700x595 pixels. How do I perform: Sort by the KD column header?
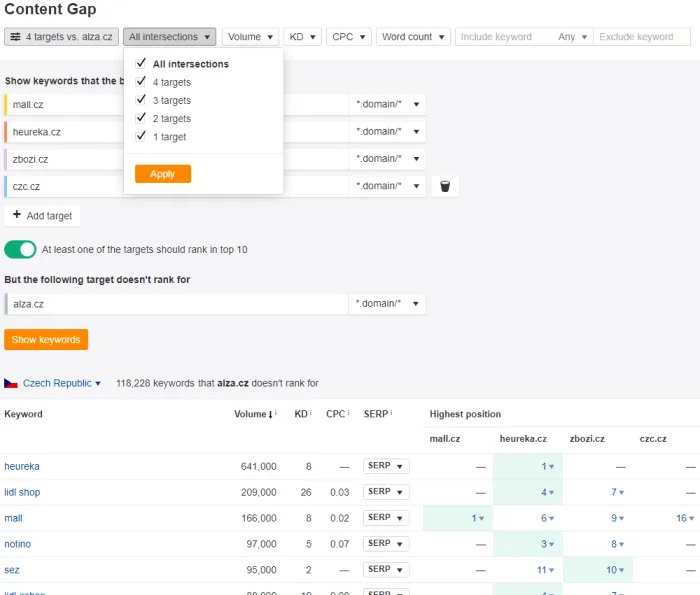300,414
